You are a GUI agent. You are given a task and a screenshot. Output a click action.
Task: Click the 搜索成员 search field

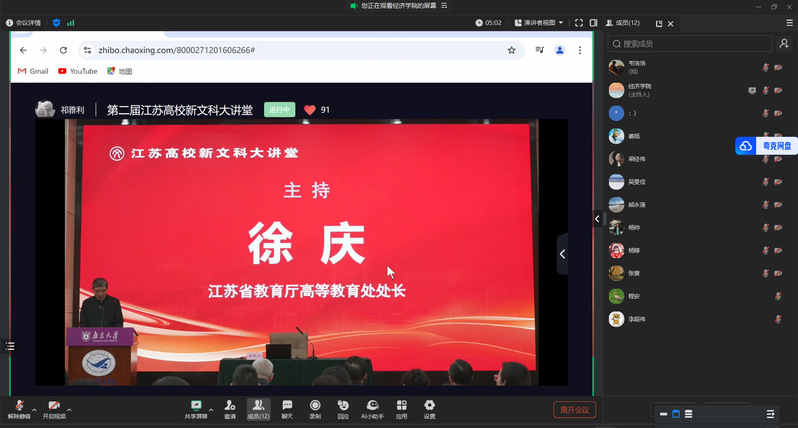690,43
